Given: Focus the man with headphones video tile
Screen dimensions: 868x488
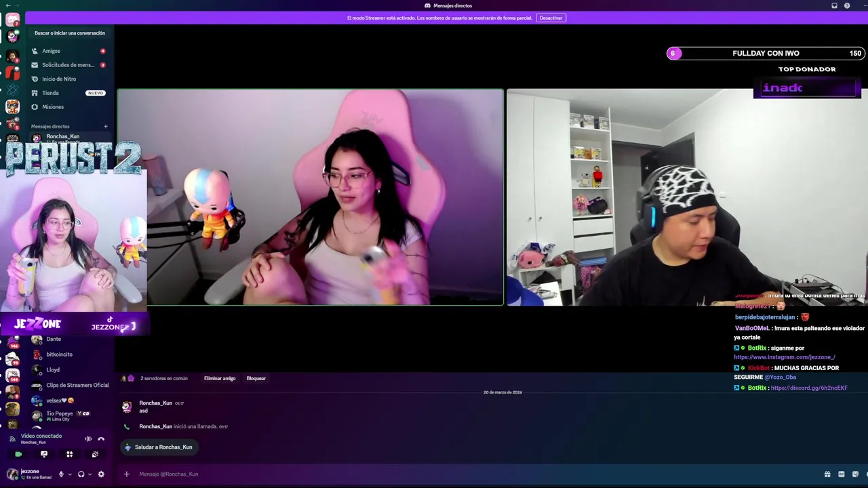Looking at the screenshot, I should tap(687, 197).
